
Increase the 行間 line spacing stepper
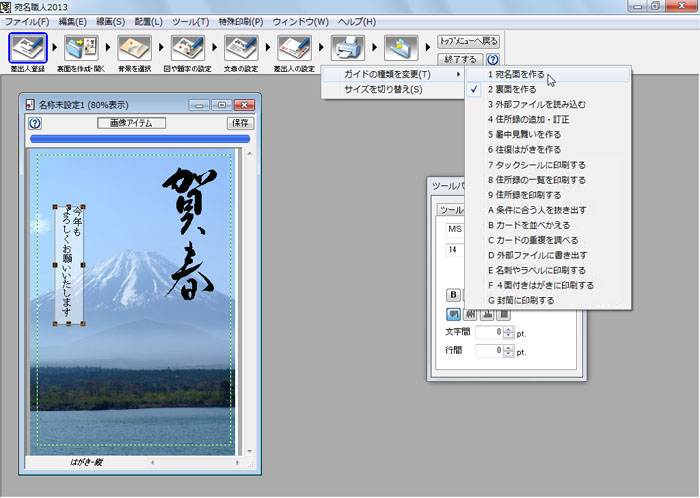coord(509,347)
